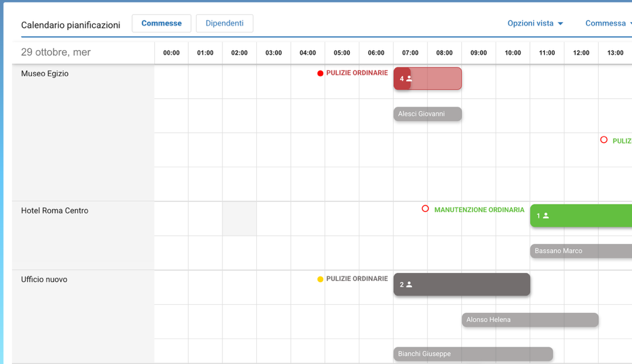Viewport: 632px width, 364px height.
Task: Click the red circle beside Manutenzione Ordinaria
Action: [x=425, y=209]
